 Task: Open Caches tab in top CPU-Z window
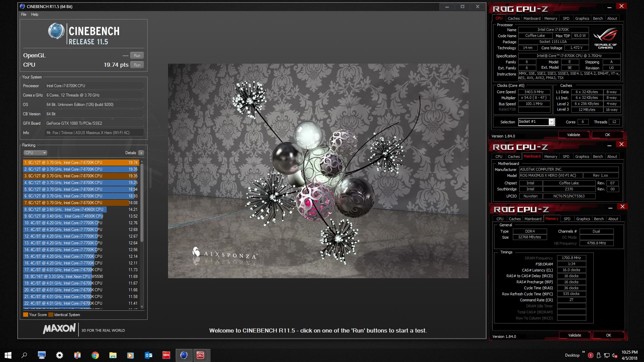pos(514,18)
